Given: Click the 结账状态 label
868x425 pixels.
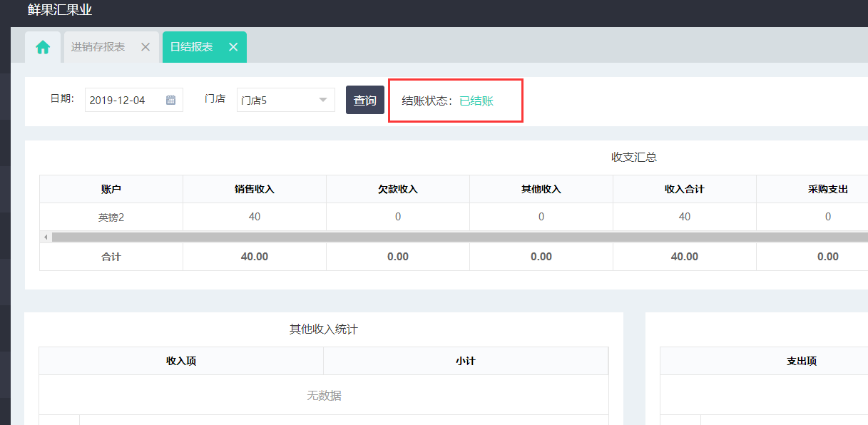Looking at the screenshot, I should tap(427, 101).
